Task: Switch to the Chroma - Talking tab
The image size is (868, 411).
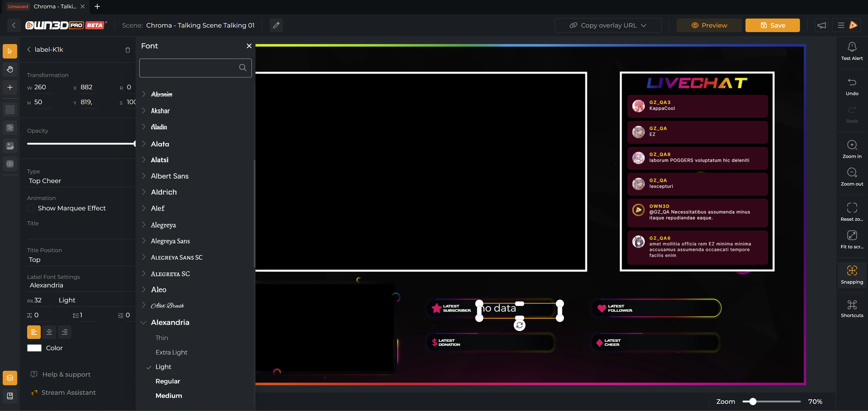Action: coord(55,6)
